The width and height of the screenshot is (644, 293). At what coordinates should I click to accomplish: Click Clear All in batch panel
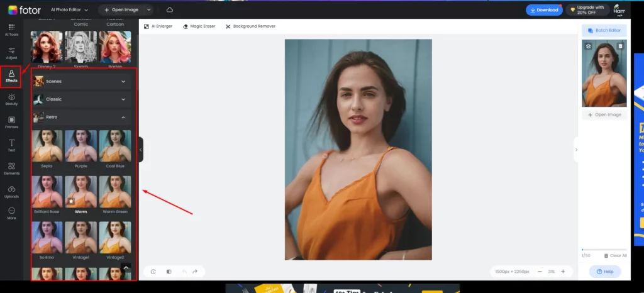(615, 256)
